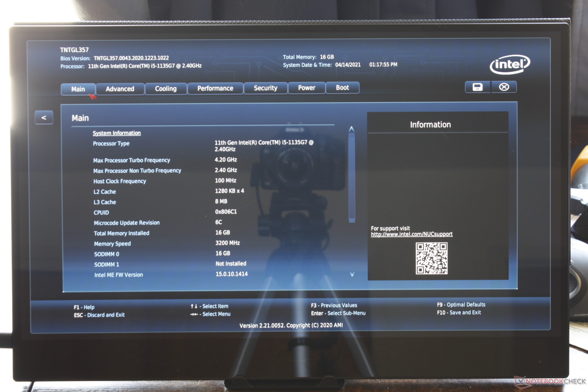The height and width of the screenshot is (392, 588).
Task: Click the SODIMM 1 label
Action: click(x=107, y=265)
